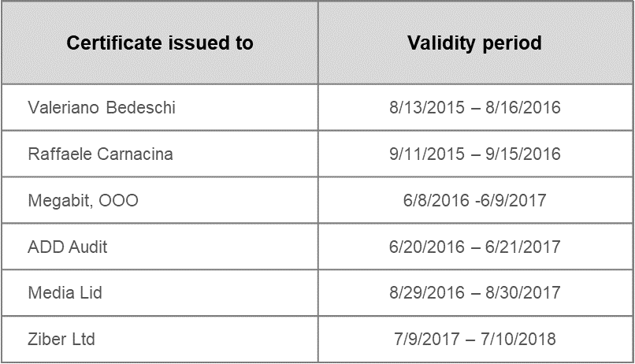The height and width of the screenshot is (364, 635).
Task: Click validity period 6/8/2016 -6/9/2017
Action: (475, 200)
